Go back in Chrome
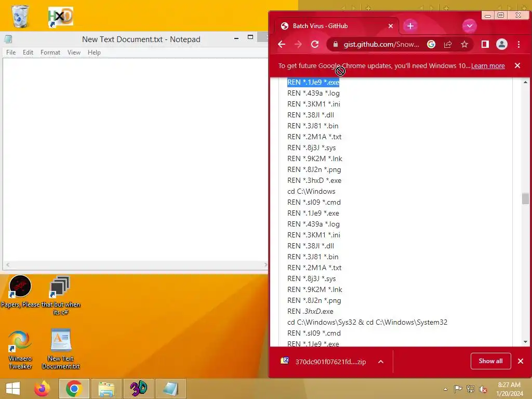 click(282, 44)
